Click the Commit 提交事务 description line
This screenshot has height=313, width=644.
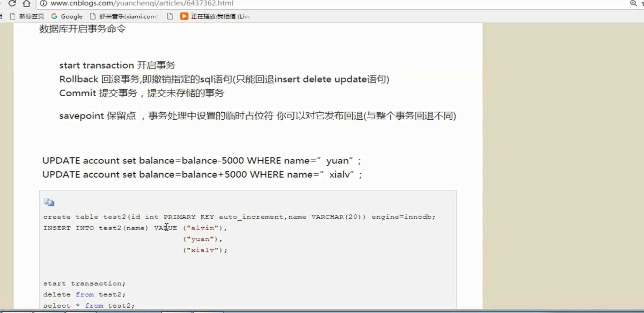pos(142,93)
